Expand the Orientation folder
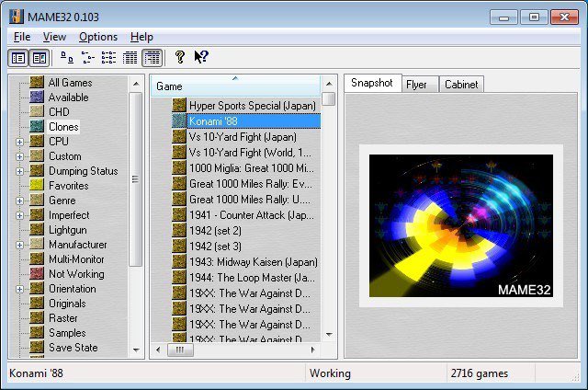 [20, 289]
